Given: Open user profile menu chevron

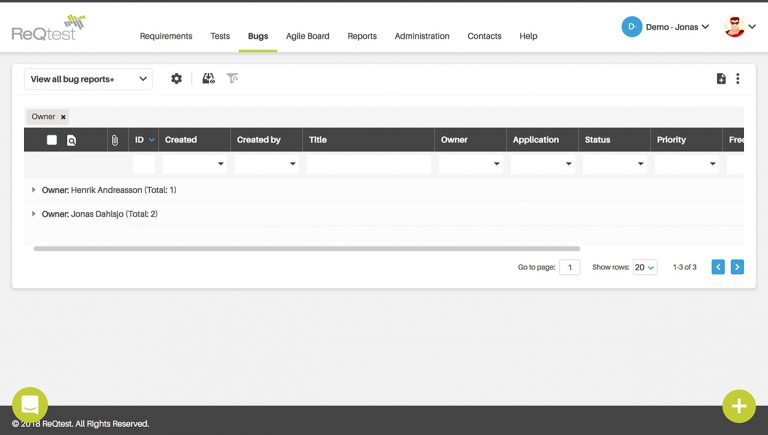Looking at the screenshot, I should pos(752,26).
